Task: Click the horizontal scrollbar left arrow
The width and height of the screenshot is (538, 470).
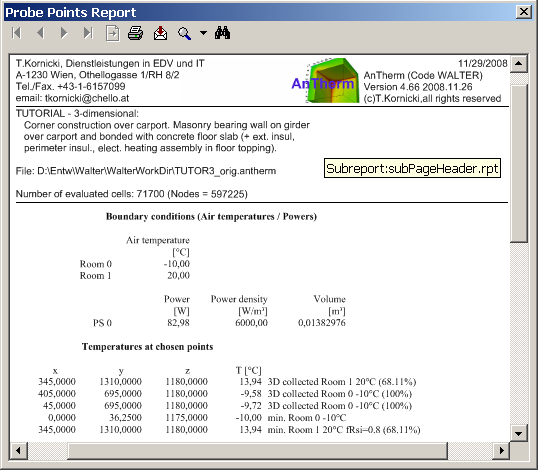Action: pyautogui.click(x=18, y=450)
